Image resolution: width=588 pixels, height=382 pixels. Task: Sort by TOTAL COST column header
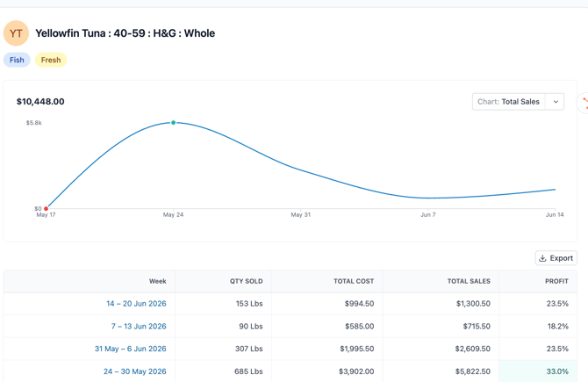coord(354,281)
